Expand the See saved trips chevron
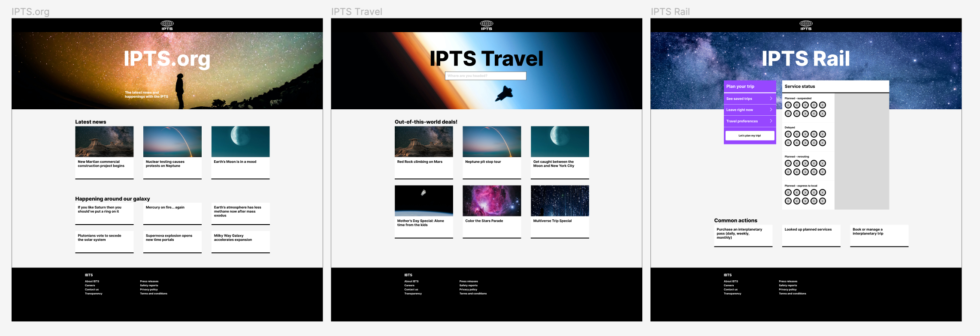This screenshot has height=336, width=980. pyautogui.click(x=771, y=99)
